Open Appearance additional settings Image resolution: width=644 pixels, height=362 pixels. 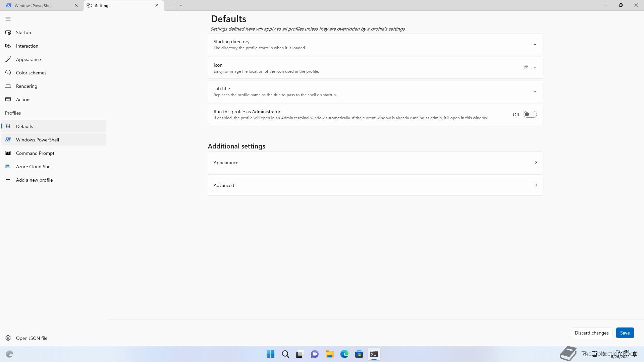[375, 162]
